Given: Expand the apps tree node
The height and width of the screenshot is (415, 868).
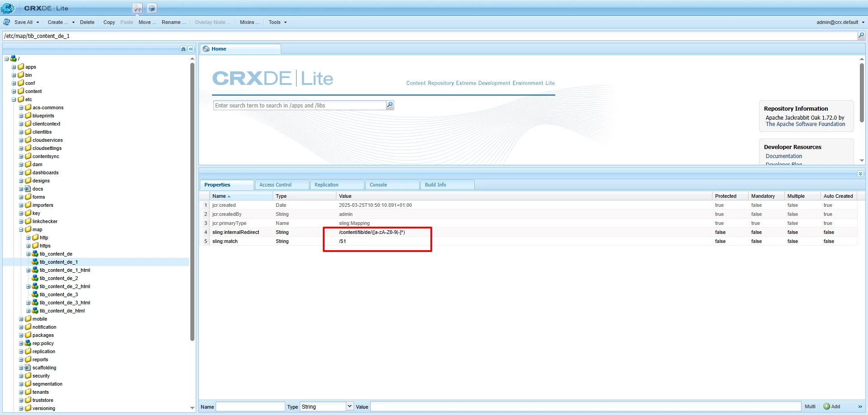Looking at the screenshot, I should click(x=14, y=67).
